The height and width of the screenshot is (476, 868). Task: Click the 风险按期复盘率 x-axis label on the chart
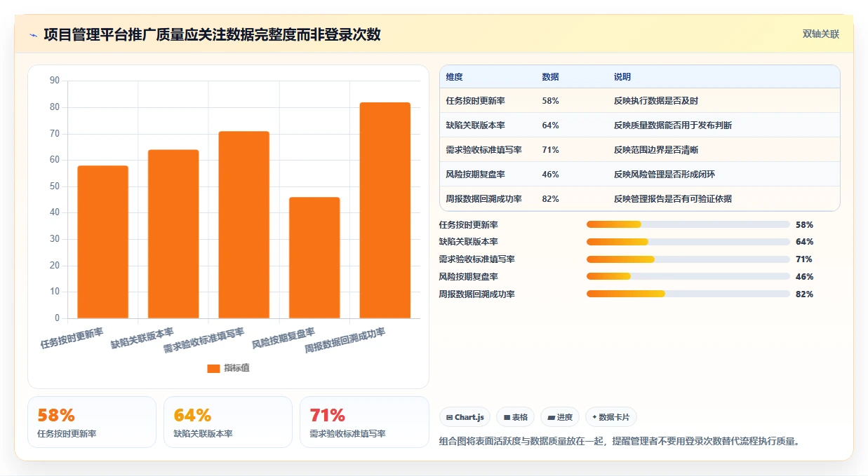tap(283, 338)
